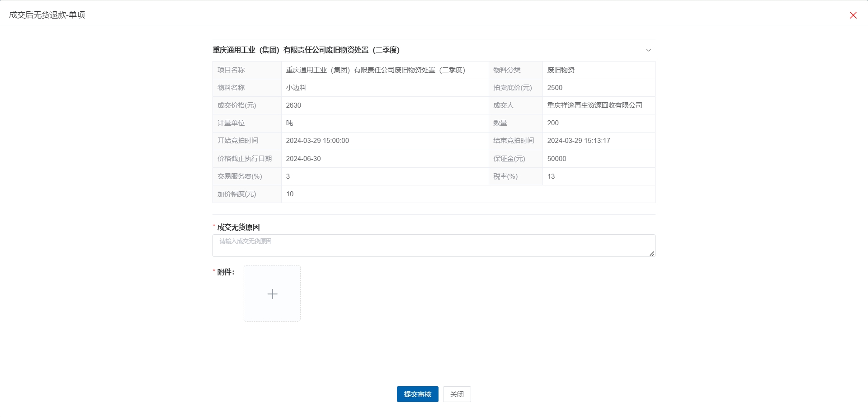Click the 成交后无货退款-单项 dialog title
Viewport: 868px width, 417px height.
coord(47,15)
